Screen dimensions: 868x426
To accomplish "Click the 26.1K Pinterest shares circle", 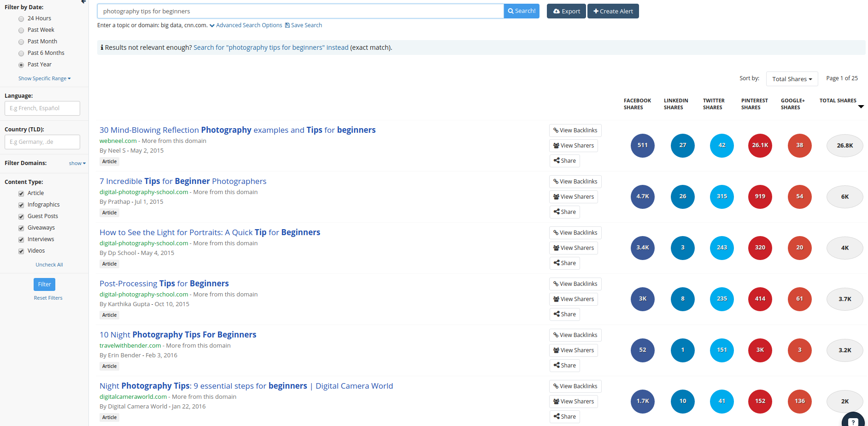I will coord(760,145).
